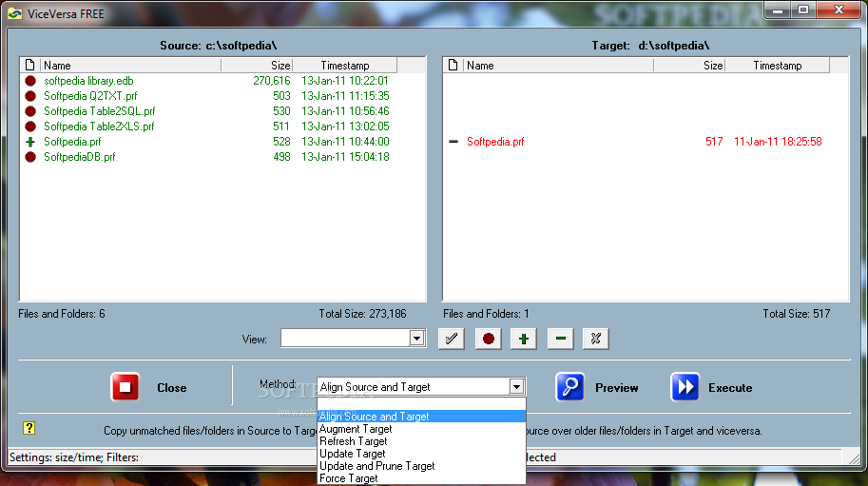Click the Preview button label
This screenshot has width=868, height=486.
(x=617, y=387)
